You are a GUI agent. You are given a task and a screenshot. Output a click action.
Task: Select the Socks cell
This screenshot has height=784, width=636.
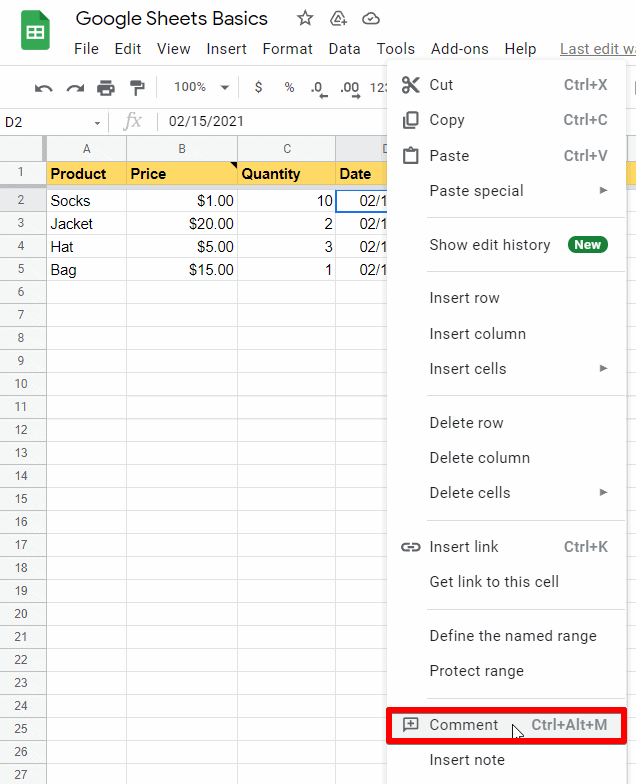pos(86,200)
